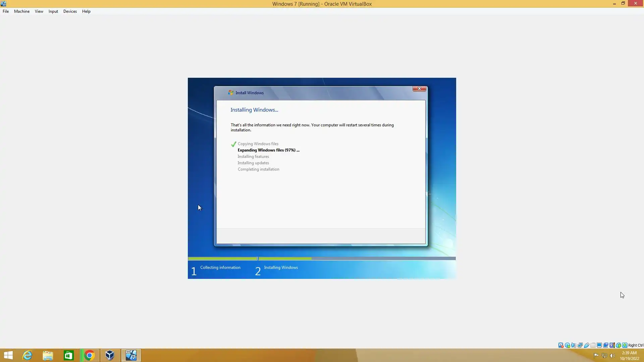Click the keyboard capture arrow icon
The image size is (644, 362).
625,345
